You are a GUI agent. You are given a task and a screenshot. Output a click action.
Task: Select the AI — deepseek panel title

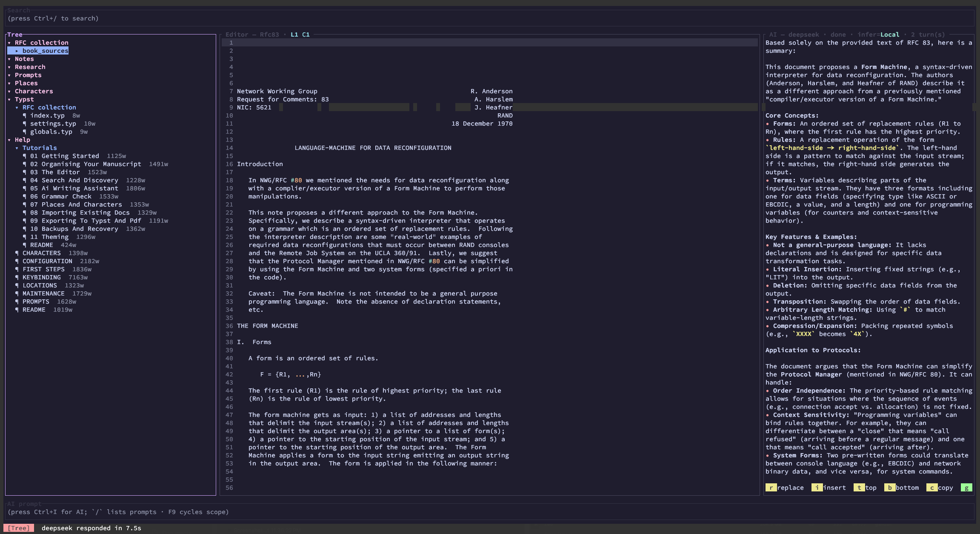click(x=794, y=34)
